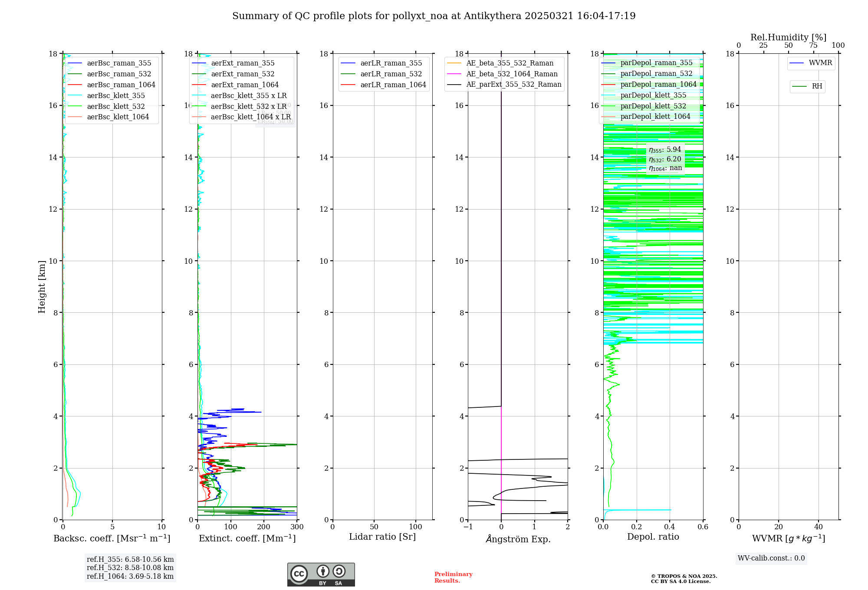Click the WVMR [g*kg⁻¹] axis label
Image resolution: width=868 pixels, height=590 pixels.
click(x=789, y=539)
